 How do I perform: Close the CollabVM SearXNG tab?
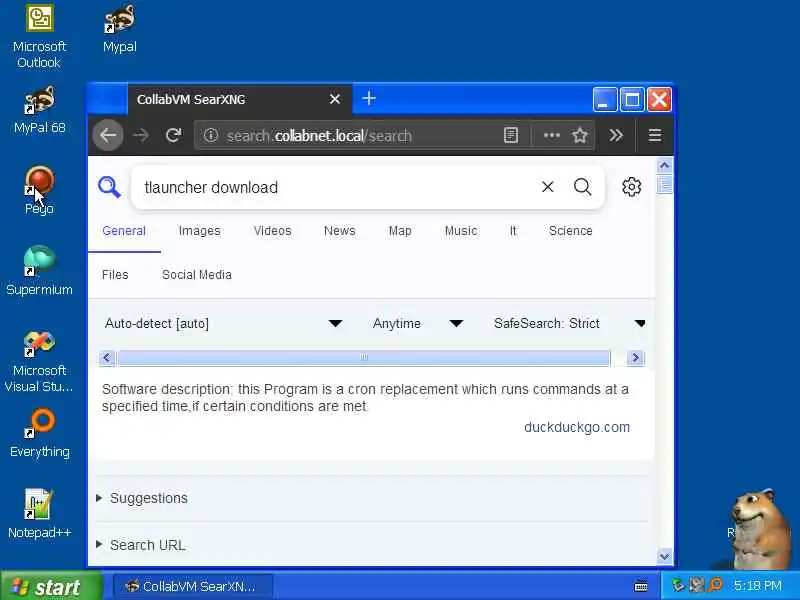(335, 99)
